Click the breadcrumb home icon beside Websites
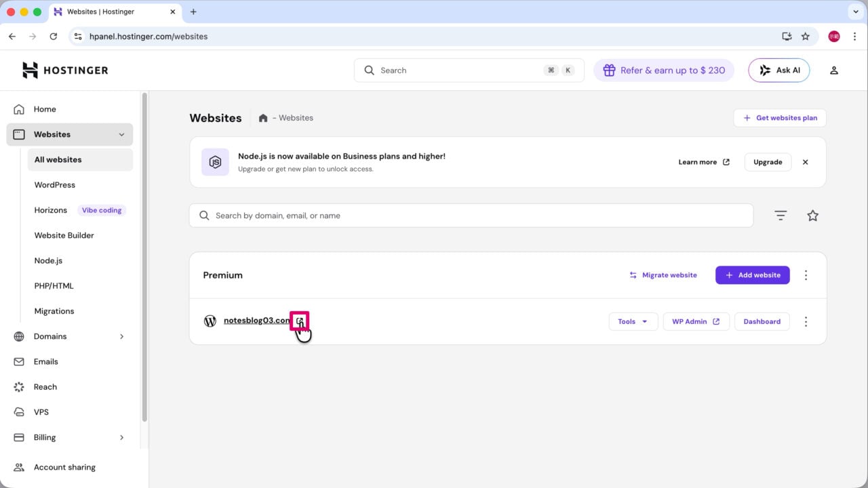 (x=263, y=118)
